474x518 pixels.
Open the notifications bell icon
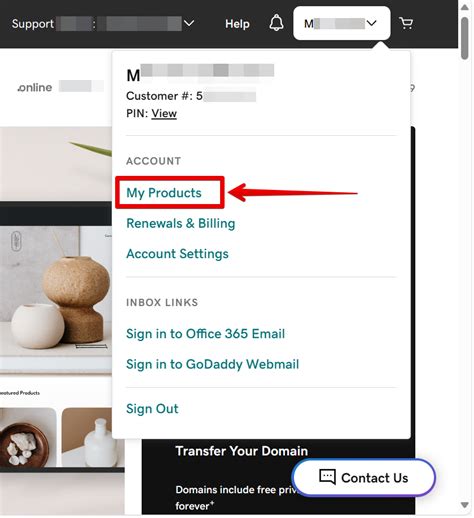pyautogui.click(x=276, y=23)
